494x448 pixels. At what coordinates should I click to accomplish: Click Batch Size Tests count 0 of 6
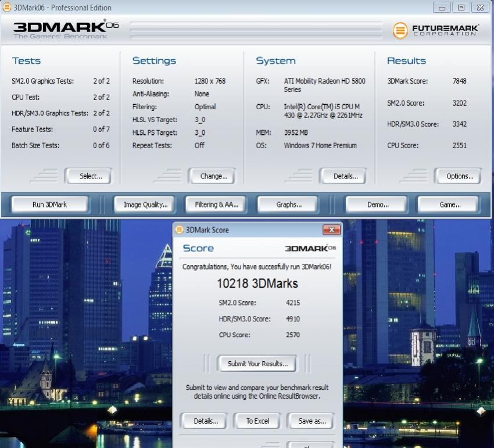tap(101, 145)
